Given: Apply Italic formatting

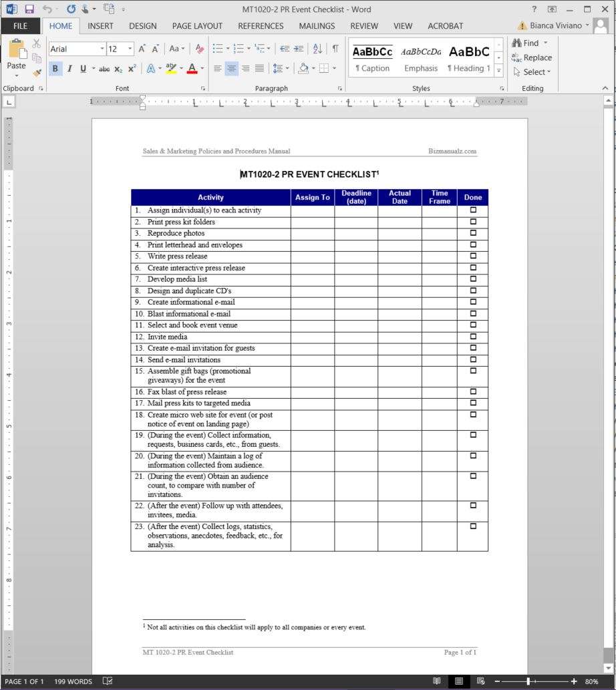Looking at the screenshot, I should click(x=69, y=69).
